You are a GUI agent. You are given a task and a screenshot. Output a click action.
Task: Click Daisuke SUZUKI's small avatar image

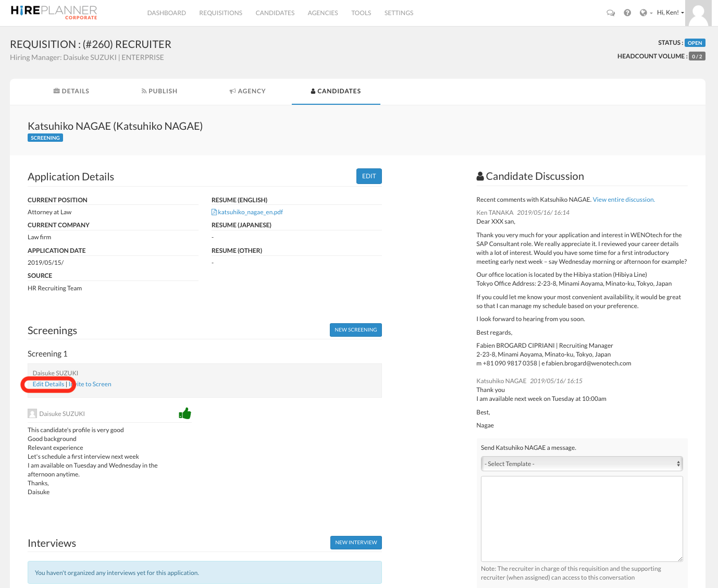[32, 414]
